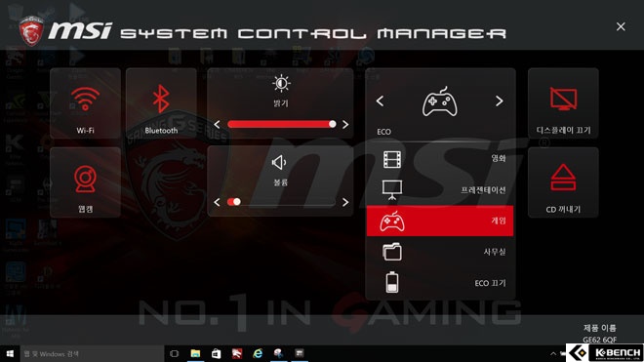Launch Internet Explorer from the taskbar
Image resolution: width=644 pixels, height=362 pixels.
tap(258, 353)
